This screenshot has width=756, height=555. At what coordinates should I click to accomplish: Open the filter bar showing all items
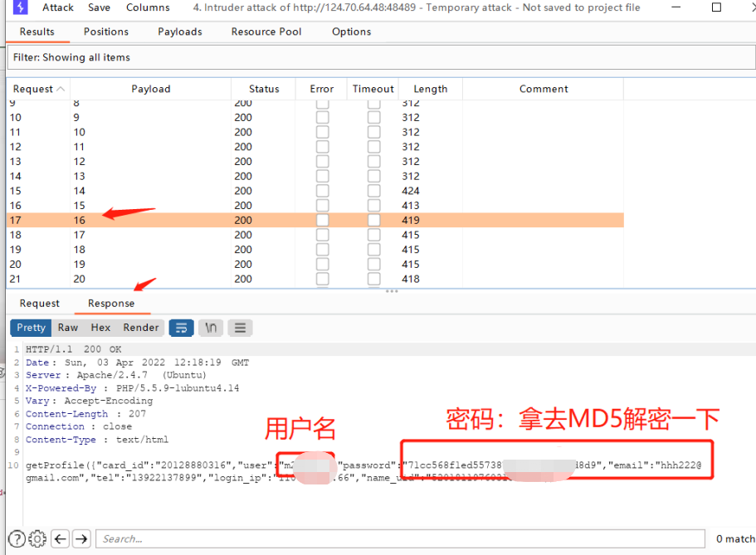click(x=381, y=57)
